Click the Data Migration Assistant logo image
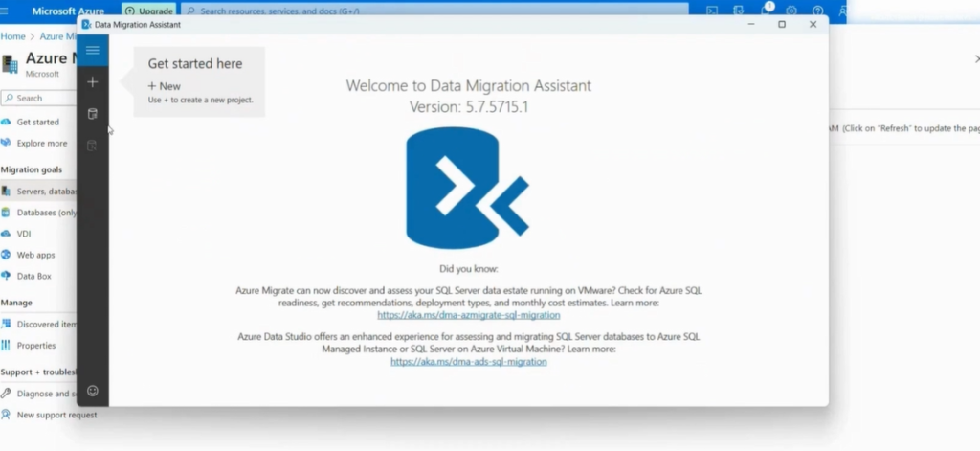This screenshot has width=980, height=451. pyautogui.click(x=467, y=188)
